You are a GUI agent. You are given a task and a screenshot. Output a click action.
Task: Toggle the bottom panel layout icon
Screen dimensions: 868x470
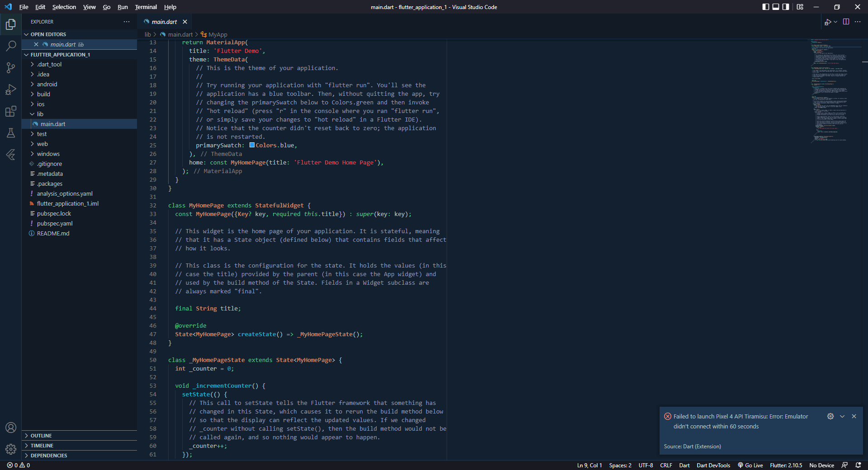[776, 7]
